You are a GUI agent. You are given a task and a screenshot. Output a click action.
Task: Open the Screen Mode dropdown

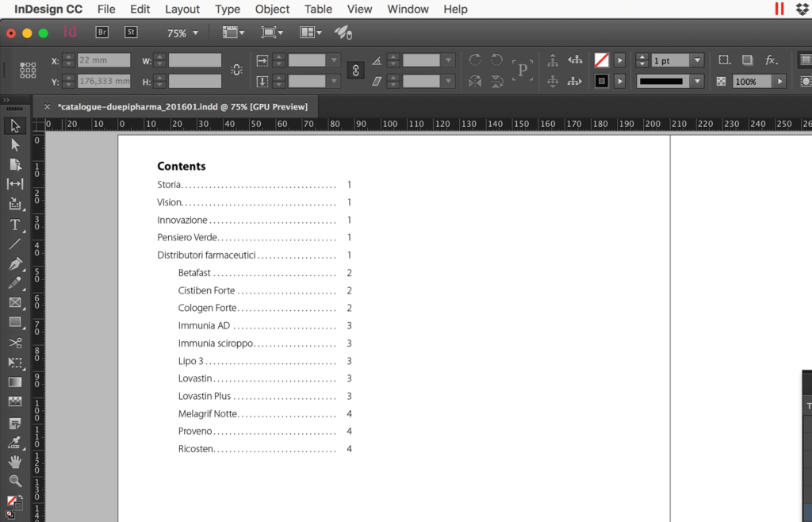click(272, 32)
